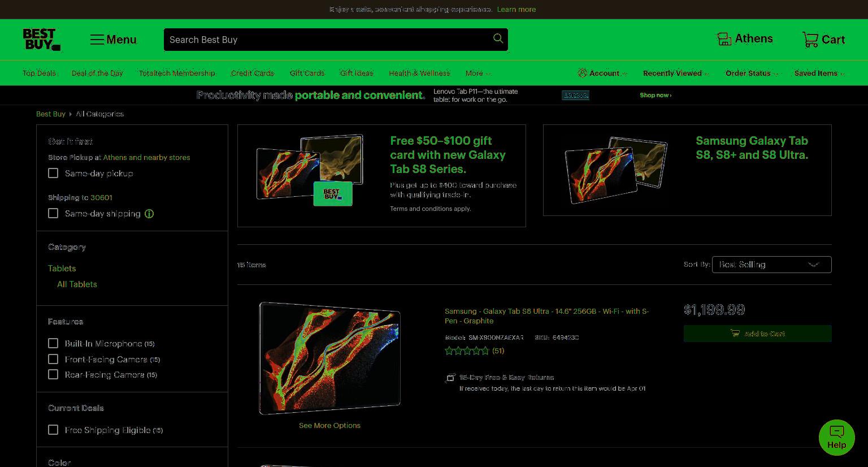Click the search magnifier icon

[498, 38]
